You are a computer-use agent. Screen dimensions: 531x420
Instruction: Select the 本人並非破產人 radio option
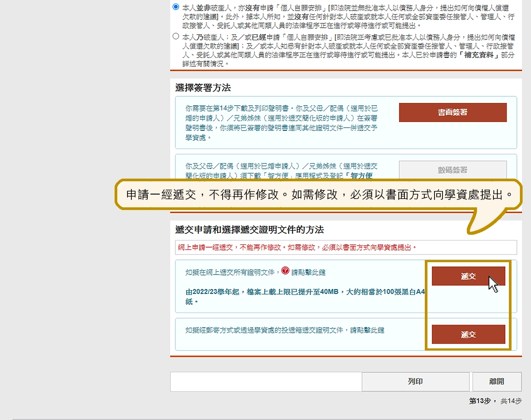(x=176, y=7)
